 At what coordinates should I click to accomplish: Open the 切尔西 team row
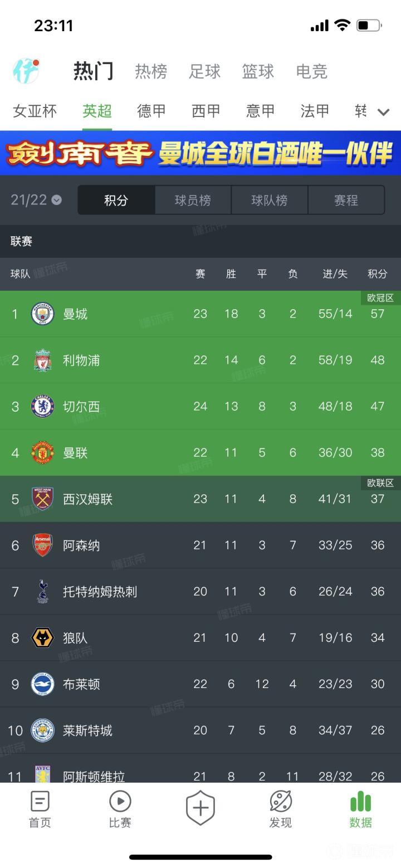pyautogui.click(x=200, y=406)
